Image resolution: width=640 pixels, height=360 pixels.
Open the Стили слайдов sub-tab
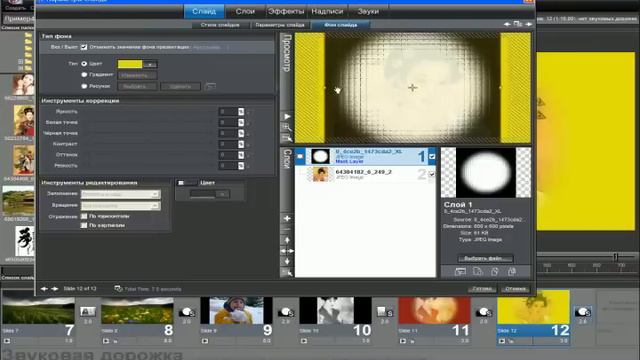pyautogui.click(x=220, y=25)
